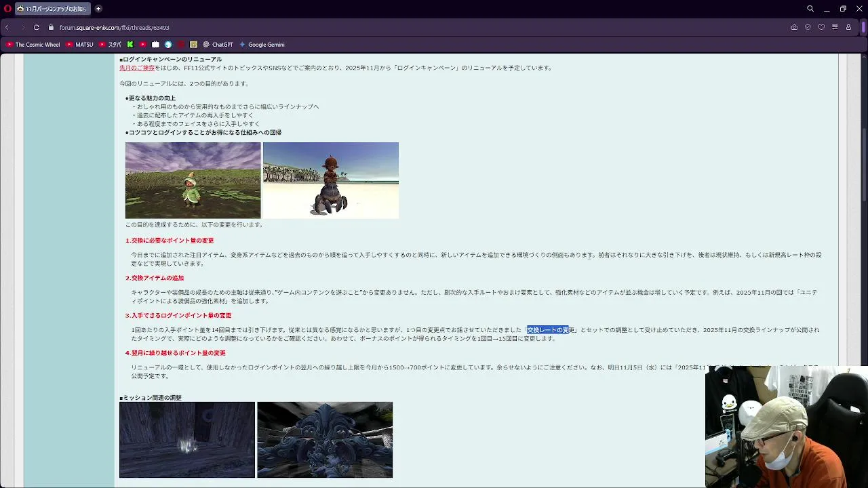The height and width of the screenshot is (488, 868).
Task: Open The Cosmic Wheel bookmark
Action: click(x=33, y=45)
